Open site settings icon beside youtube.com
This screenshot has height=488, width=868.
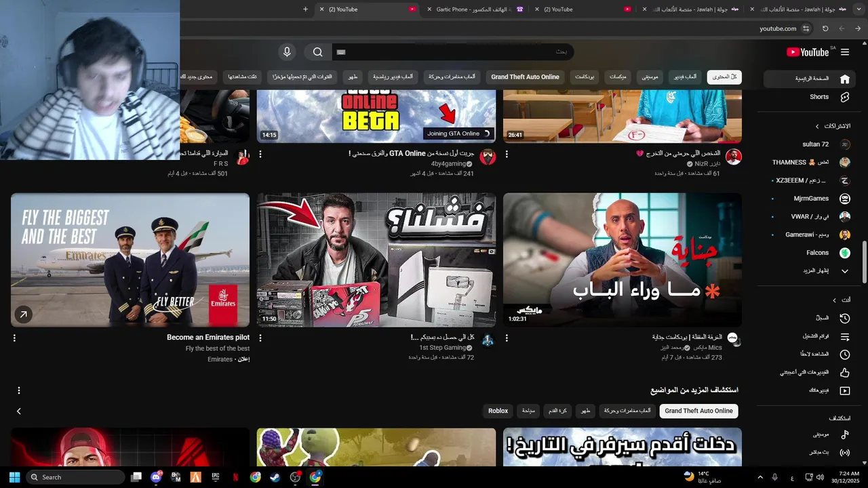click(x=806, y=28)
